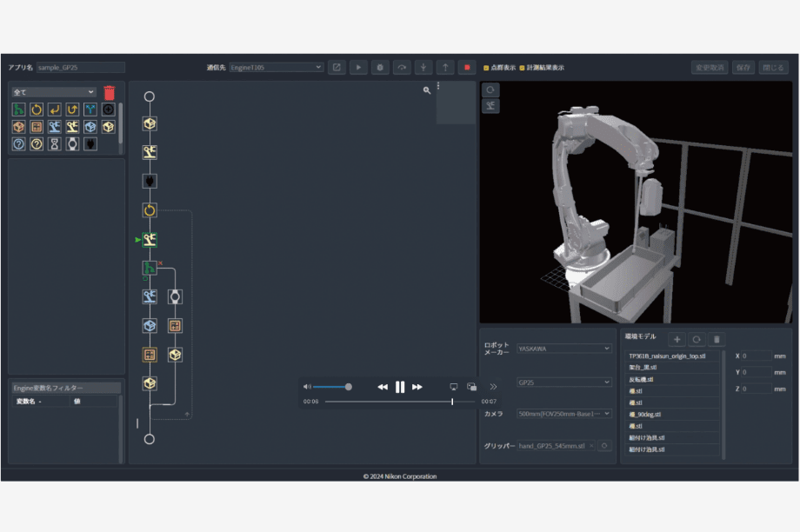Open the three-dot menu of the flow canvas

pos(438,86)
